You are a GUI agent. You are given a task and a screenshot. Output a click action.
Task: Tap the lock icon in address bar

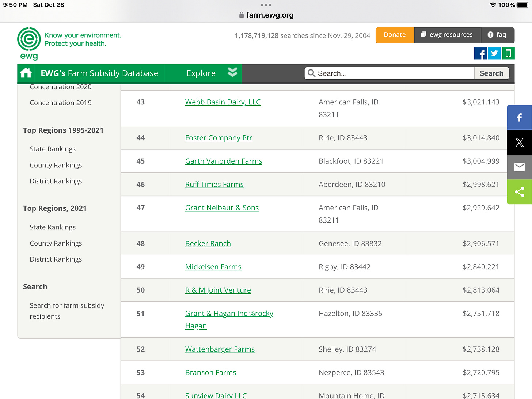click(242, 15)
